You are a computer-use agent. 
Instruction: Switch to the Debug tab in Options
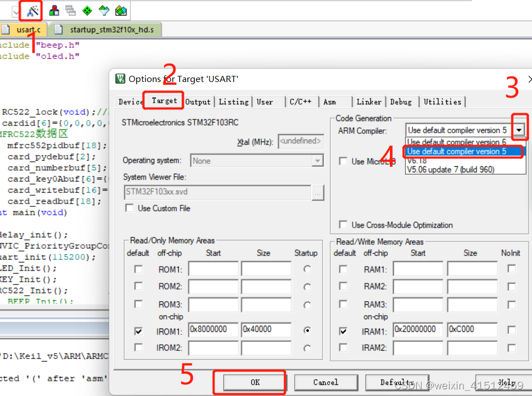point(402,102)
